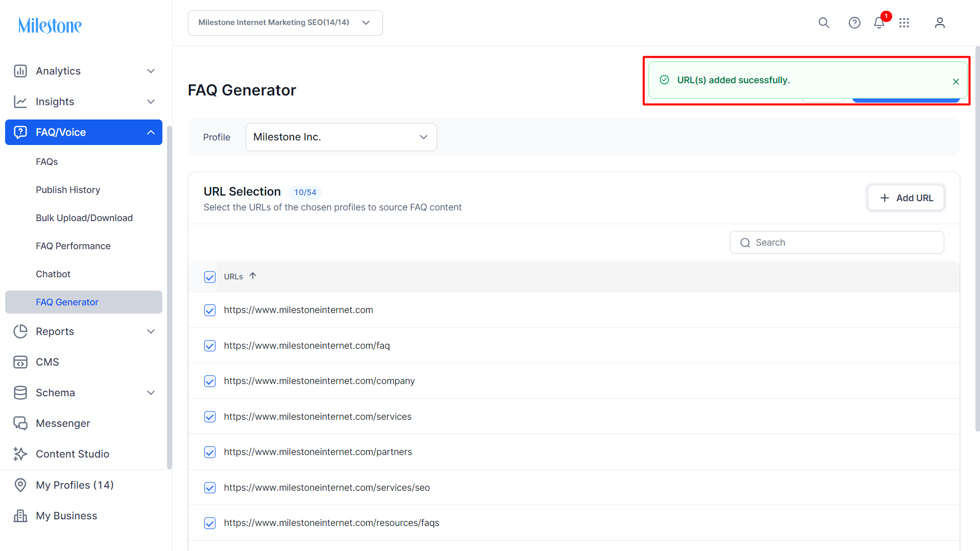Uncheck the milestoneinternet.com homepage URL

[210, 310]
